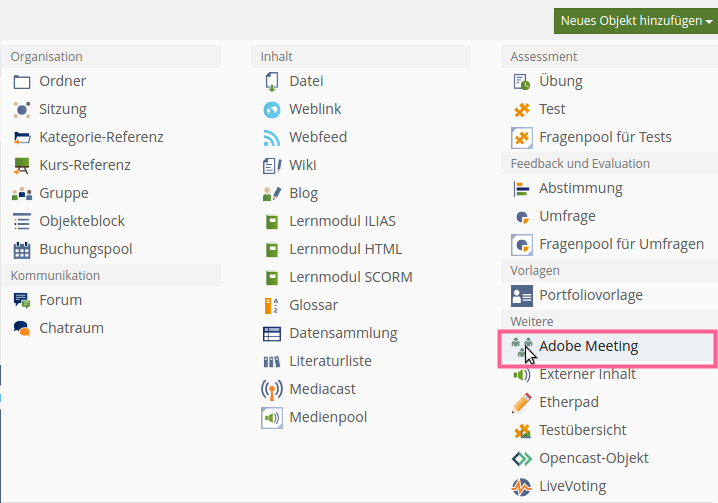The width and height of the screenshot is (718, 503).
Task: Select the Adobe Meeting menu entry
Action: coord(607,347)
